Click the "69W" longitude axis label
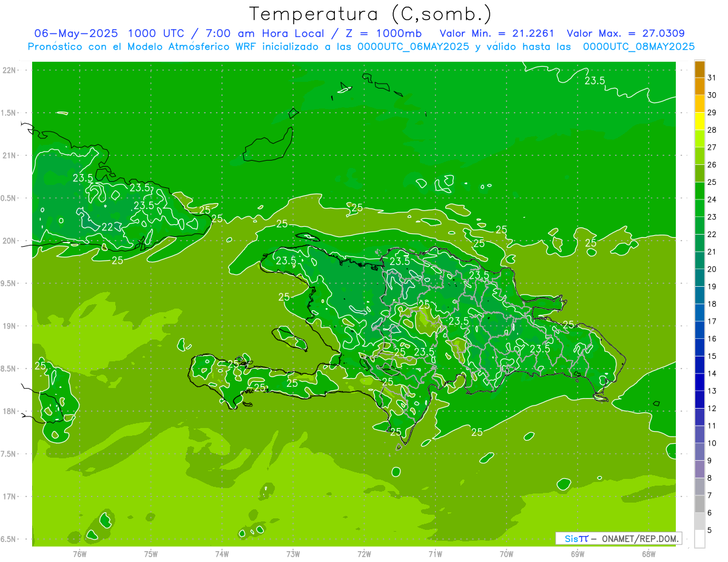Viewport: 728px width, 562px height. click(577, 554)
